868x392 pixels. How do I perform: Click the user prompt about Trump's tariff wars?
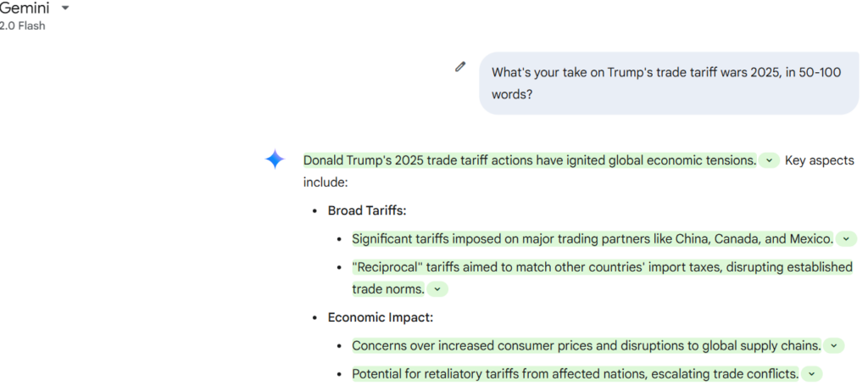coord(668,84)
